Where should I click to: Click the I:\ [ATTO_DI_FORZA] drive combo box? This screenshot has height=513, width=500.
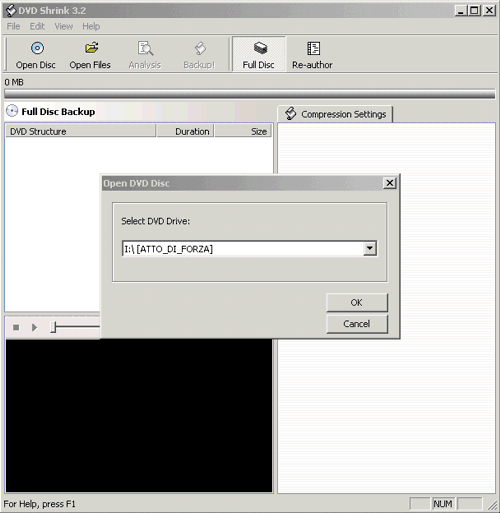250,249
